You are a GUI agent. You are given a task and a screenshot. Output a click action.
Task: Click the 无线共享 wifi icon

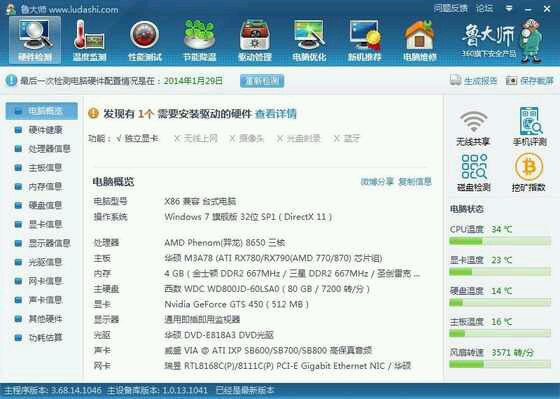click(473, 128)
